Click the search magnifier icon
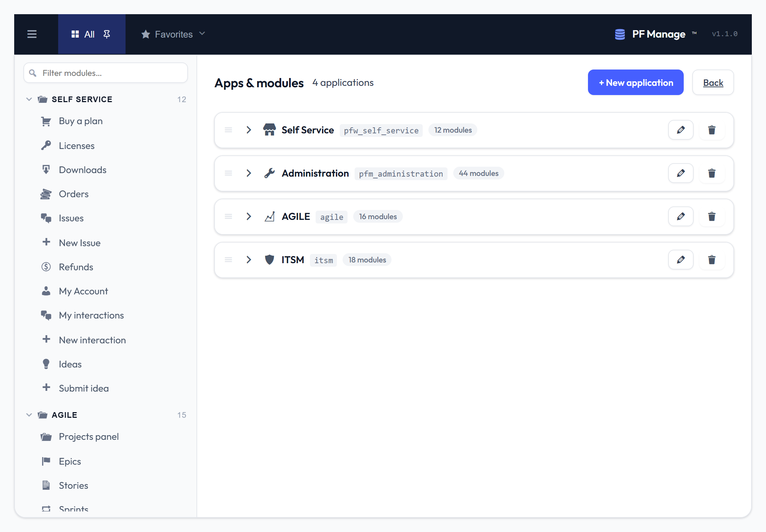The height and width of the screenshot is (532, 766). pos(33,73)
